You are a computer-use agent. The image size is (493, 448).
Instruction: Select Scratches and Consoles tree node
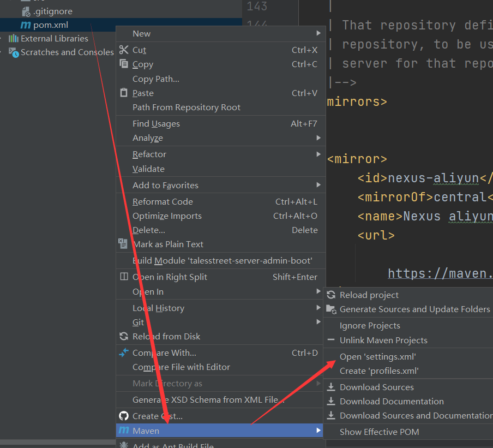click(67, 52)
